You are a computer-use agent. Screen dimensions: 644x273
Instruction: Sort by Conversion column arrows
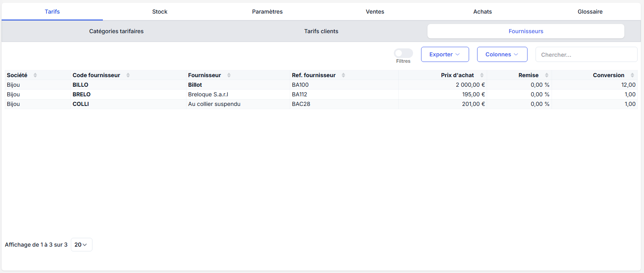tap(632, 75)
